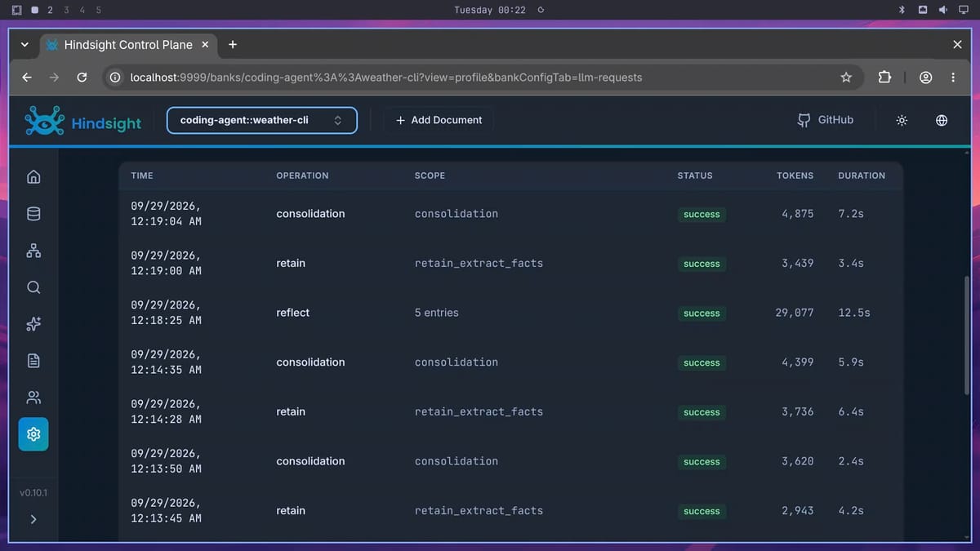Viewport: 980px width, 551px height.
Task: Toggle the light/dark theme sun icon
Action: tap(902, 120)
